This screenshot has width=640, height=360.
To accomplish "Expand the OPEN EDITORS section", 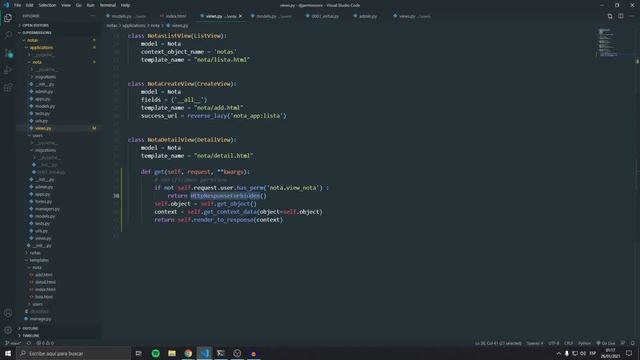I will coord(36,25).
